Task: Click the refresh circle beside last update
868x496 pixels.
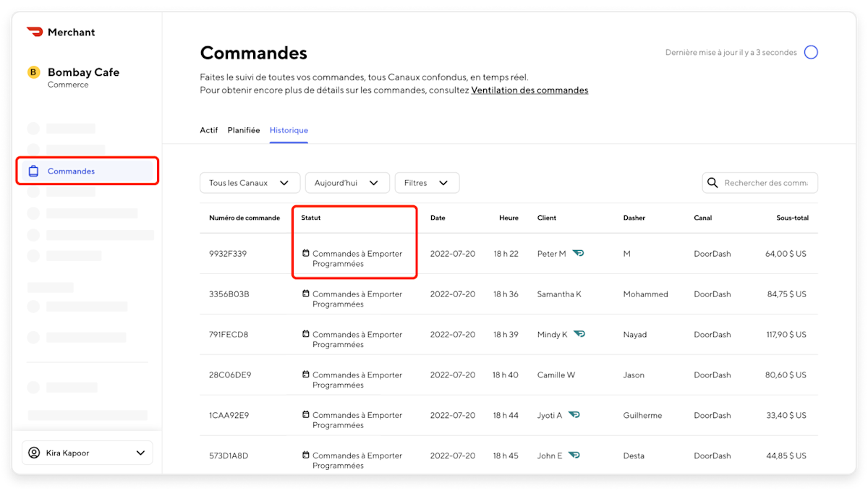Action: point(811,52)
